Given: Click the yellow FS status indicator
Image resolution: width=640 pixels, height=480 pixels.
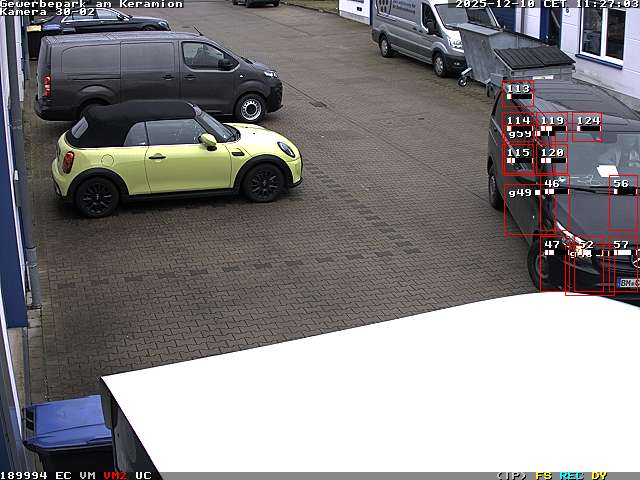Looking at the screenshot, I should [x=543, y=475].
